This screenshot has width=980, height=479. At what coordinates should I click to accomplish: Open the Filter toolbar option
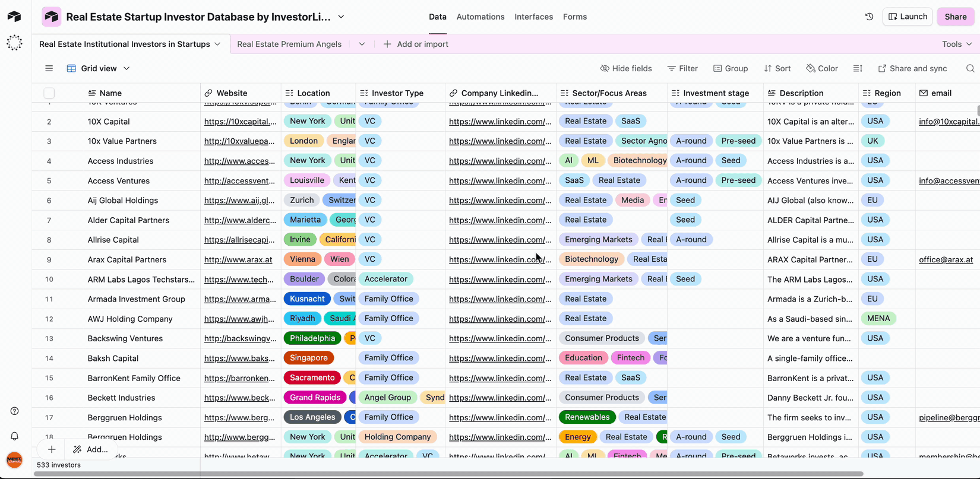coord(682,68)
